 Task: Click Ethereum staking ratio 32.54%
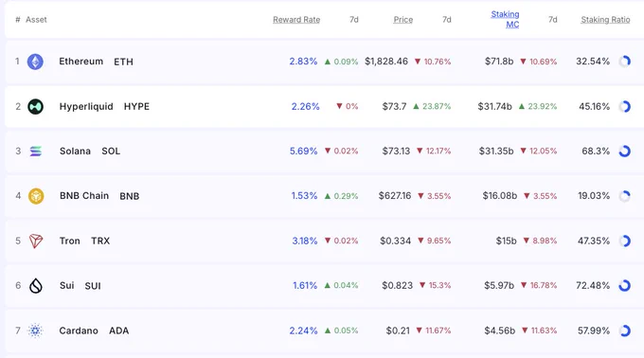593,62
